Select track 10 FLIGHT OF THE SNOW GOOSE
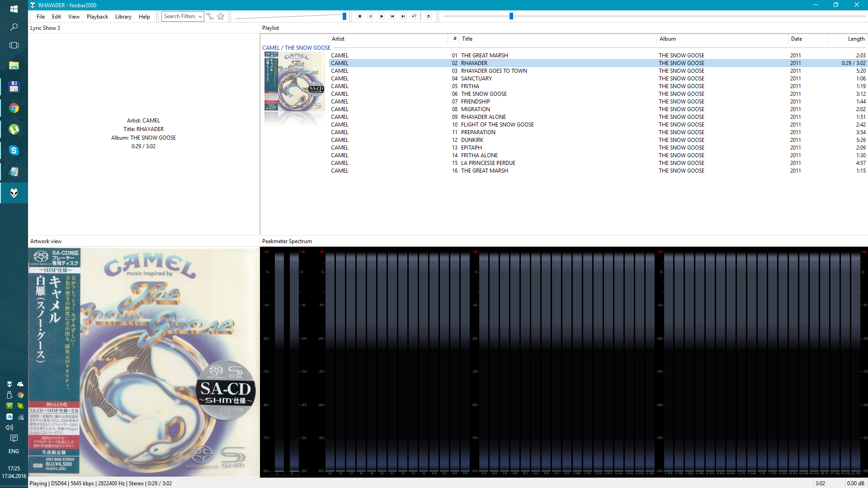 [x=598, y=125]
